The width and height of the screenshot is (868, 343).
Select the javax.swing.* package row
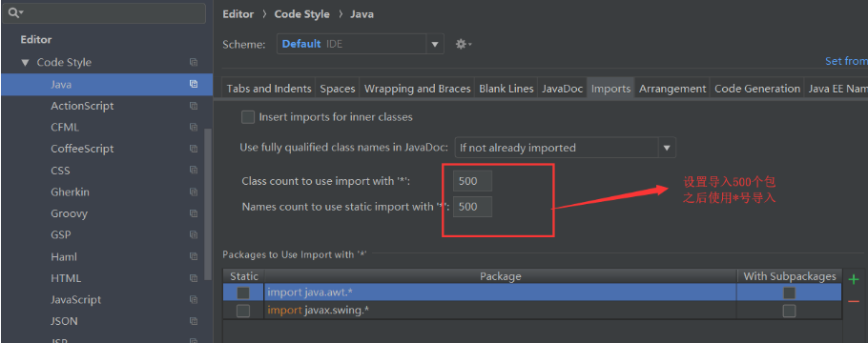pos(532,311)
